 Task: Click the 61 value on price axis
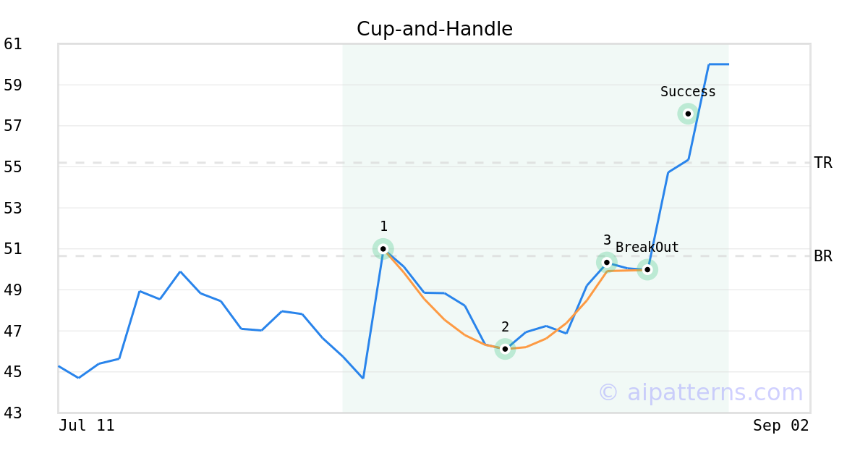point(13,44)
